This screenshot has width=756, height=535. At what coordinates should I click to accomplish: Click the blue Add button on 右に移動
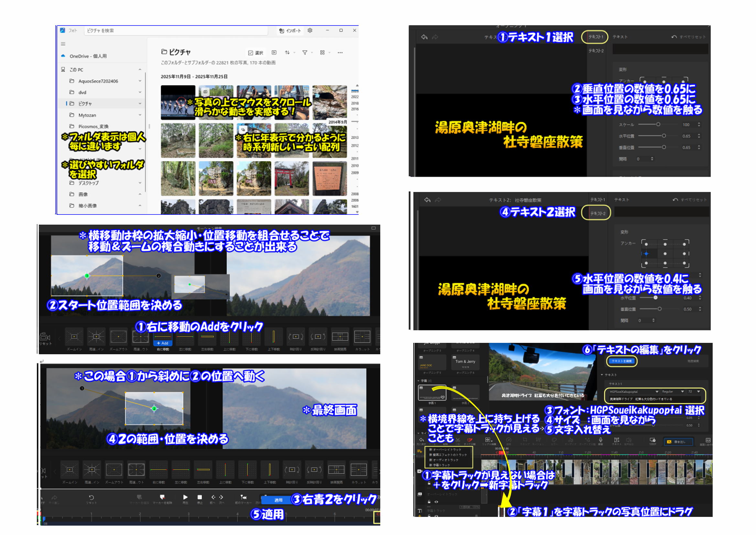click(x=163, y=343)
